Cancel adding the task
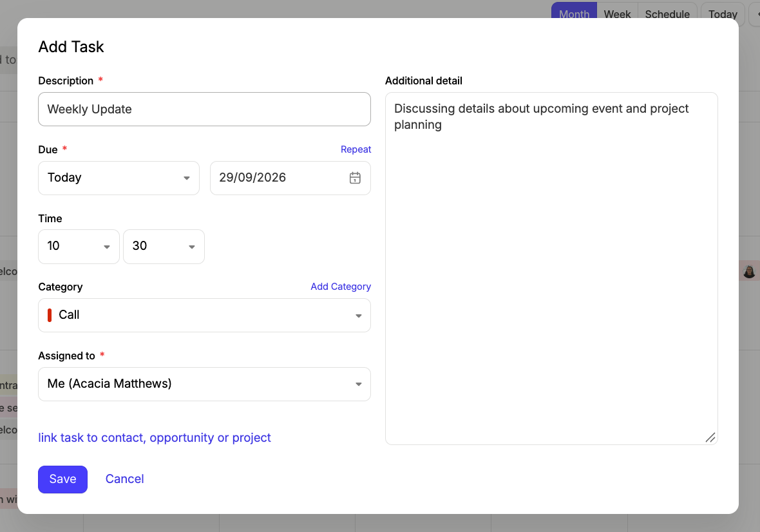760x532 pixels. coord(124,479)
